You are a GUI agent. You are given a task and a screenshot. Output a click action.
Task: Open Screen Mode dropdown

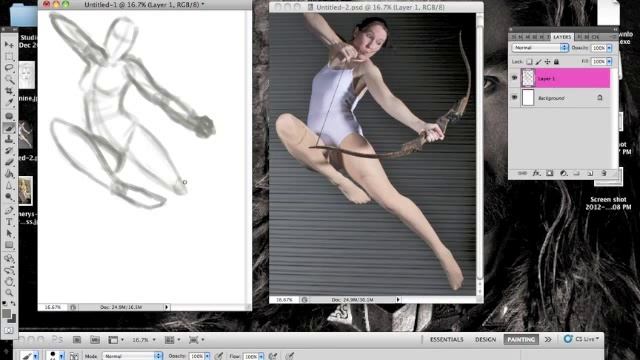[x=196, y=340]
